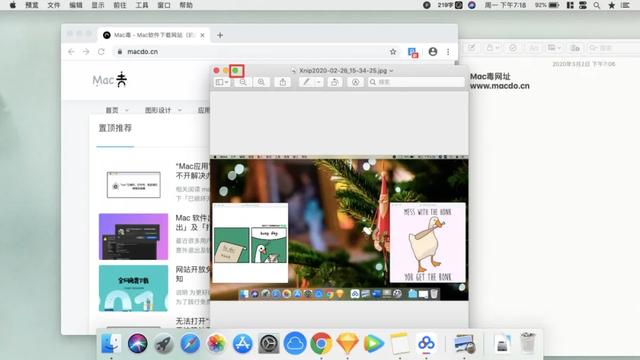Viewport: 640px width, 360px height.
Task: Open the Notes app in the Dock
Action: point(400,343)
